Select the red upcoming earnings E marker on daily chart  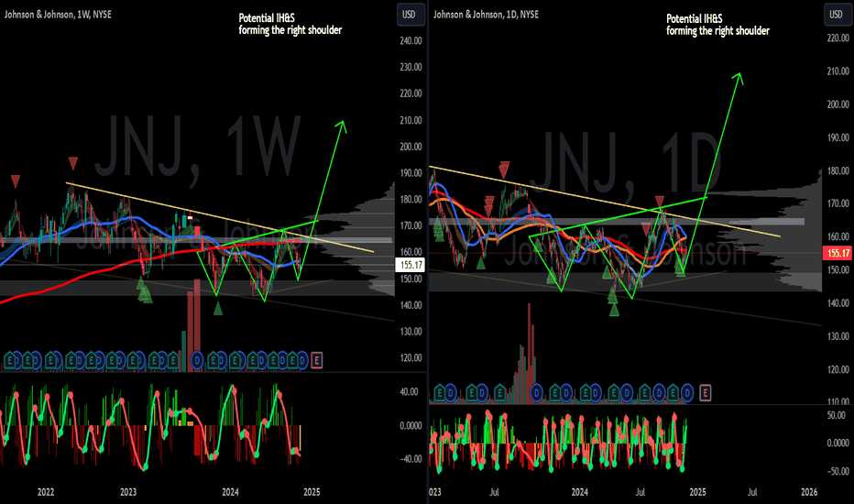(x=706, y=392)
